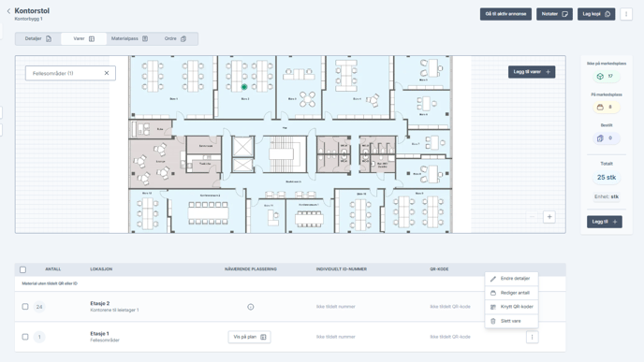Click the basket icon under På markedsplass

[x=600, y=108]
